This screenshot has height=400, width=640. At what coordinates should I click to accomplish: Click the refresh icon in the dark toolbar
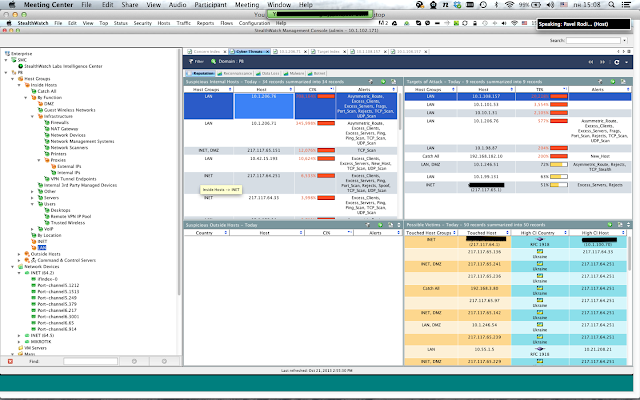pos(617,62)
